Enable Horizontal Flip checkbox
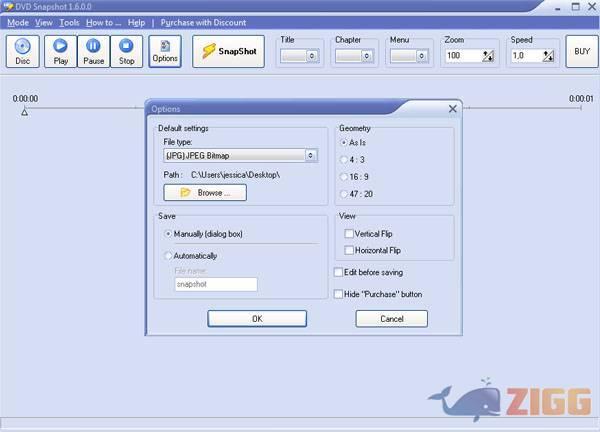This screenshot has height=432, width=600. (373, 250)
